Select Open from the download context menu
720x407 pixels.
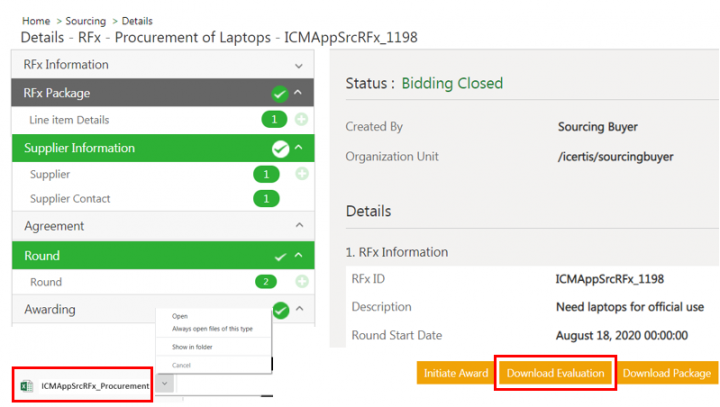pyautogui.click(x=180, y=316)
